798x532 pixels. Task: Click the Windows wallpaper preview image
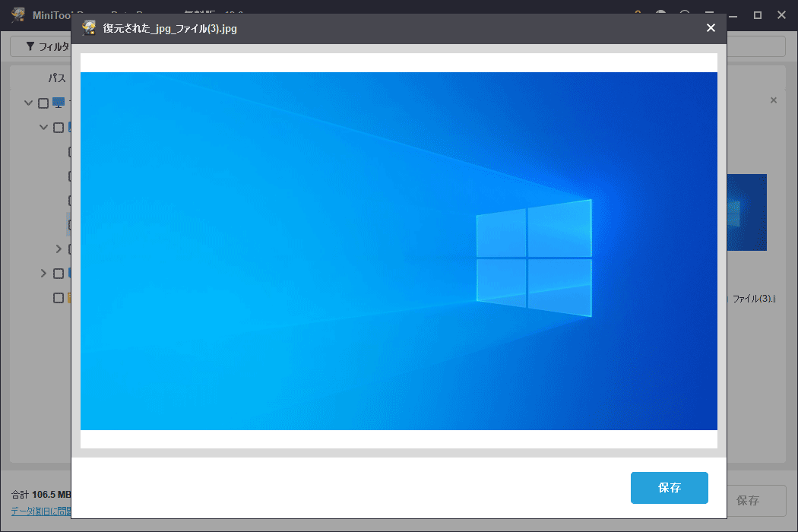(398, 251)
